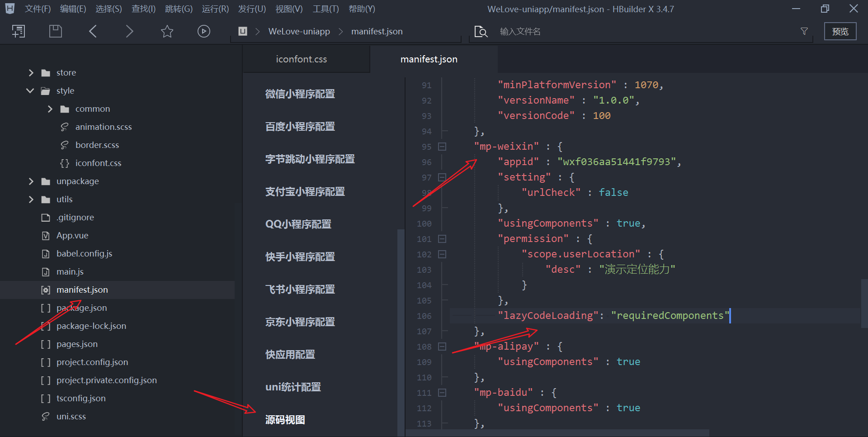Collapse the style folder
868x437 pixels.
coord(30,91)
